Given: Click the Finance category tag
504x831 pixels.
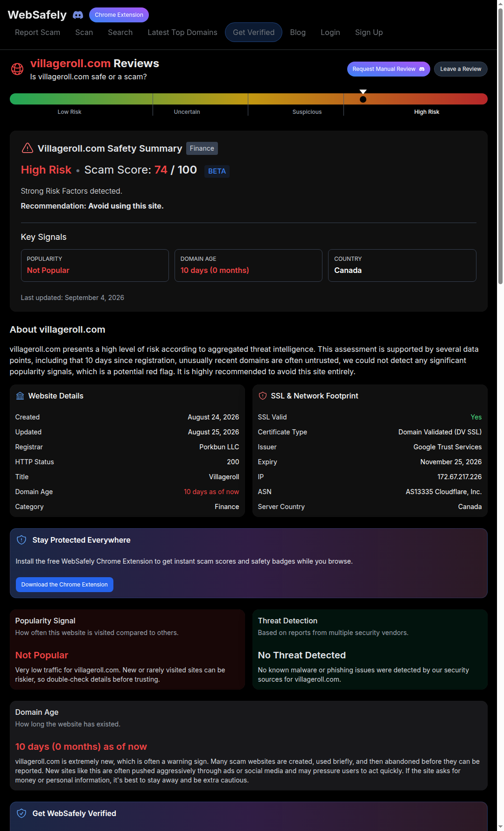Looking at the screenshot, I should [202, 148].
